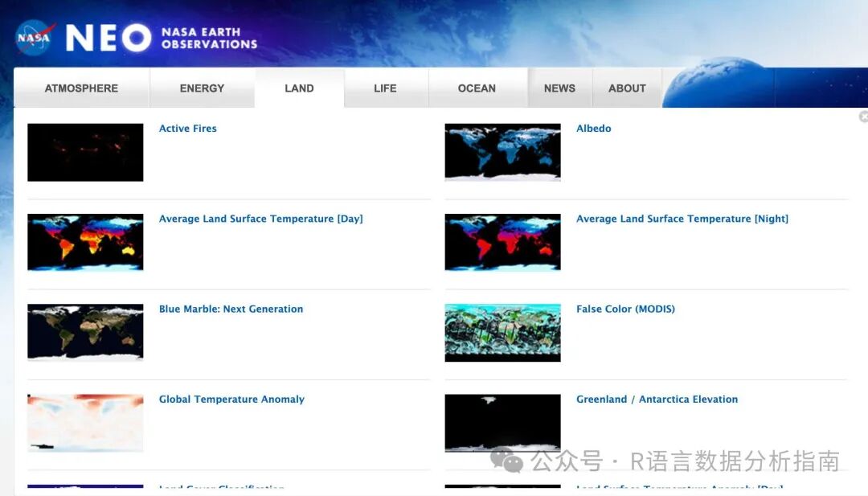Click the Albedo map thumbnail
The height and width of the screenshot is (496, 868).
[502, 152]
